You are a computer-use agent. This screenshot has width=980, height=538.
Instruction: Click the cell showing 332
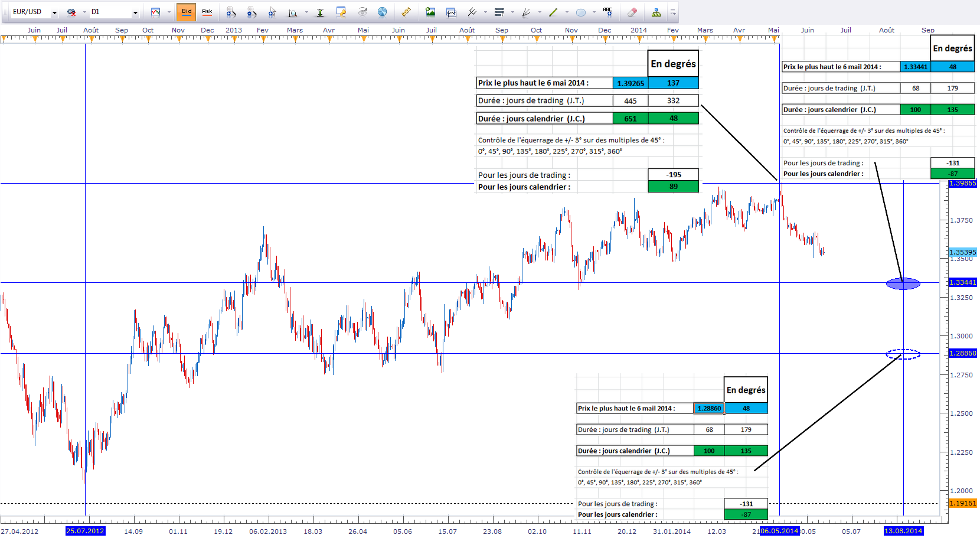(674, 101)
